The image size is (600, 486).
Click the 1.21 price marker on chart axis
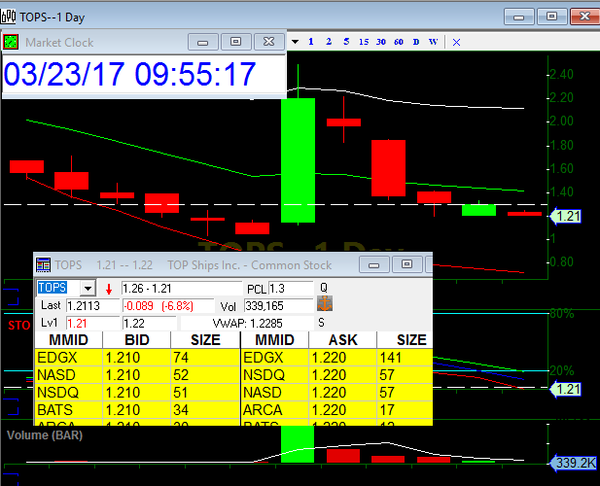point(569,216)
